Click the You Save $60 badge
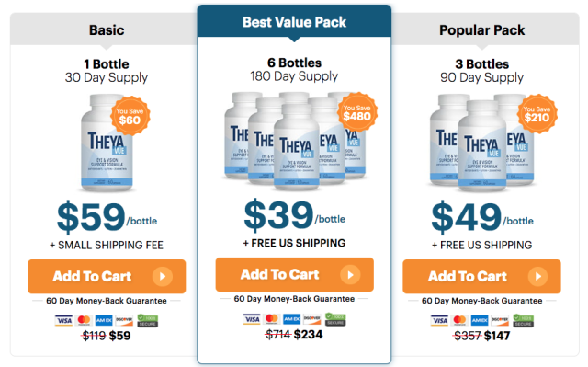The width and height of the screenshot is (588, 367). click(130, 116)
